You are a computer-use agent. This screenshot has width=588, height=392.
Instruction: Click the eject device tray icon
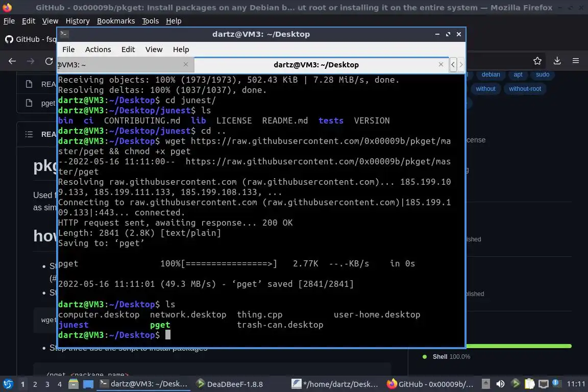tap(485, 384)
